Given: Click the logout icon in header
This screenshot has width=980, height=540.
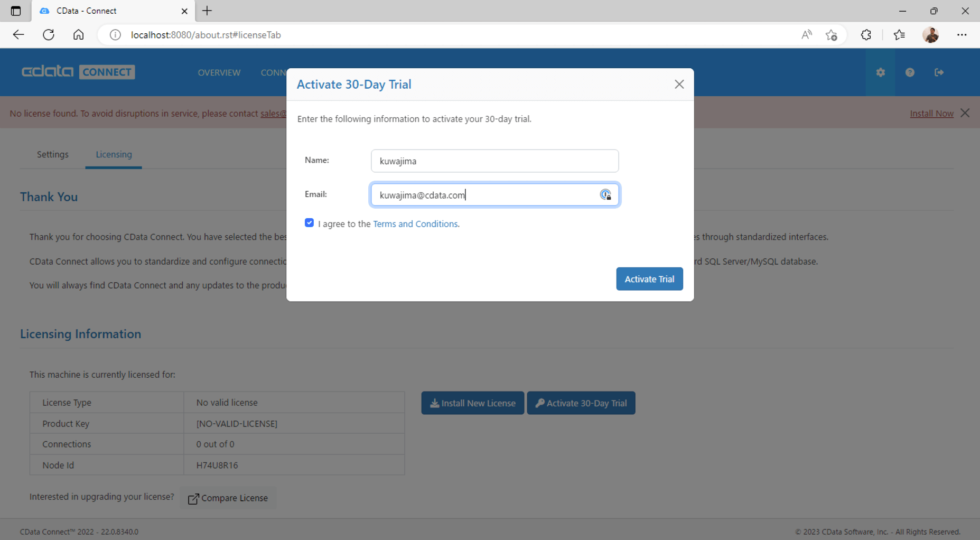Looking at the screenshot, I should [939, 72].
